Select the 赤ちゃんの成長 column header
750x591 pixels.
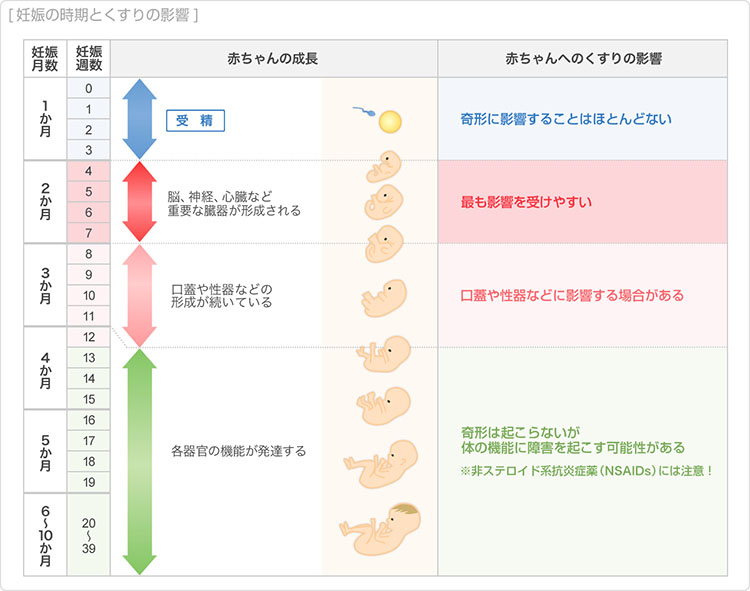[x=272, y=59]
